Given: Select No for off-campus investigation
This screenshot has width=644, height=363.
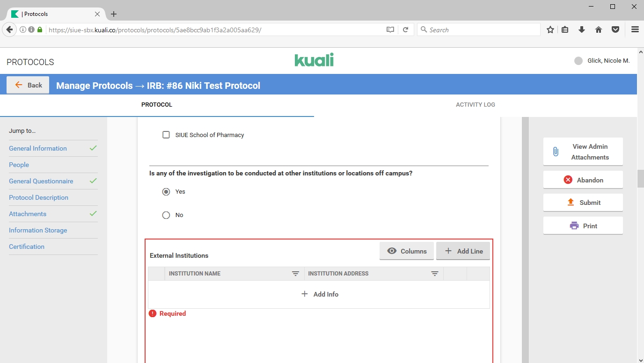Looking at the screenshot, I should [166, 215].
